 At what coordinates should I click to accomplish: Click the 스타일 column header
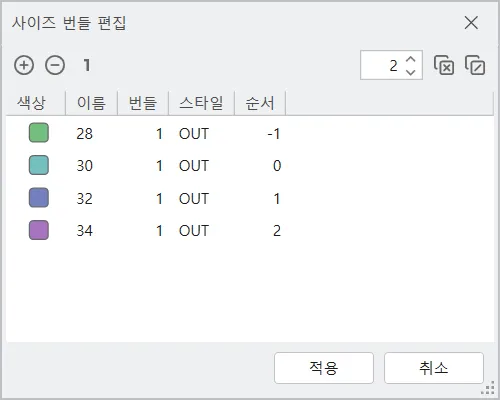(x=202, y=103)
